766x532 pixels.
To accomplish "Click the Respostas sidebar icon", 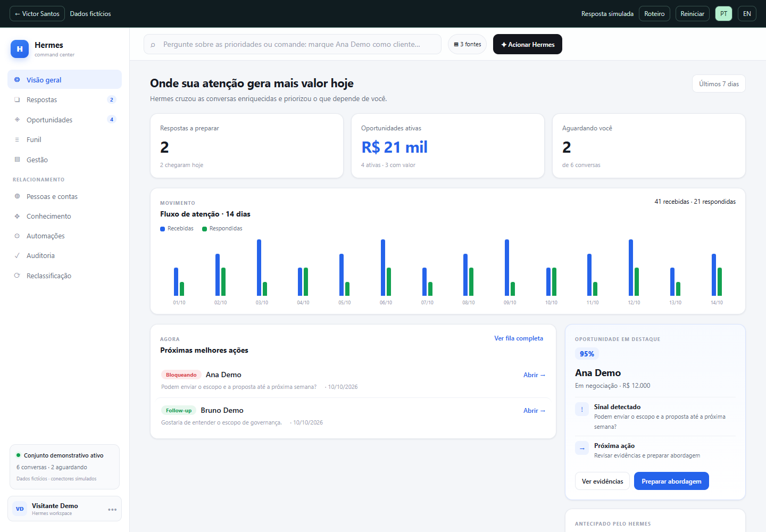I will pyautogui.click(x=17, y=99).
